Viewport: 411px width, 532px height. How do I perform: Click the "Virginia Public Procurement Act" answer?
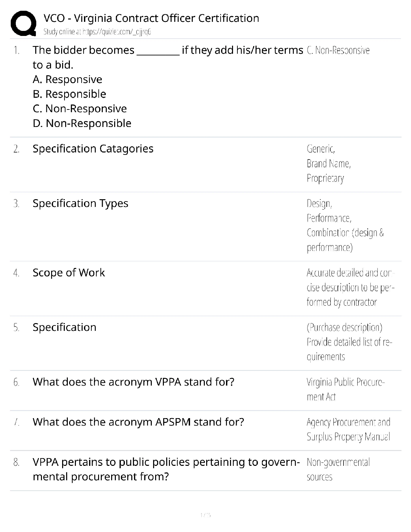click(x=345, y=389)
